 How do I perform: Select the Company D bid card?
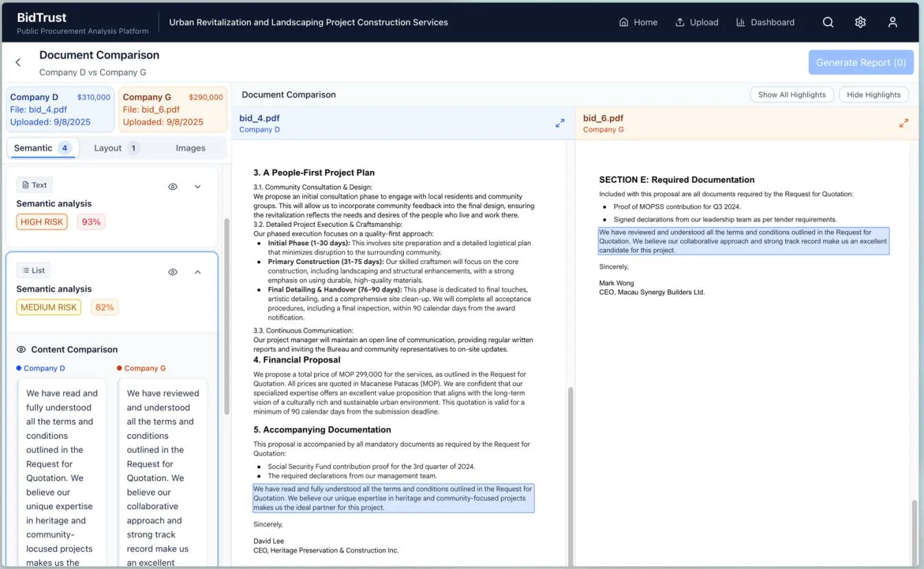(60, 109)
